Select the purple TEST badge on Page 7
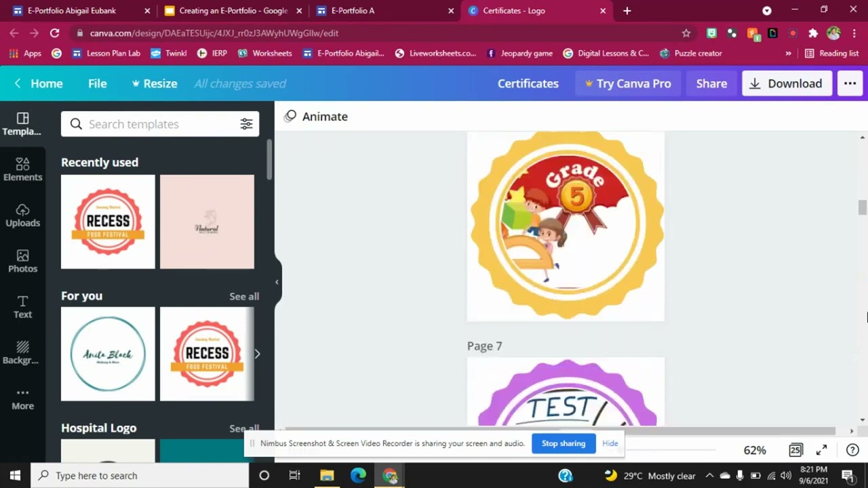868x488 pixels. [x=566, y=392]
